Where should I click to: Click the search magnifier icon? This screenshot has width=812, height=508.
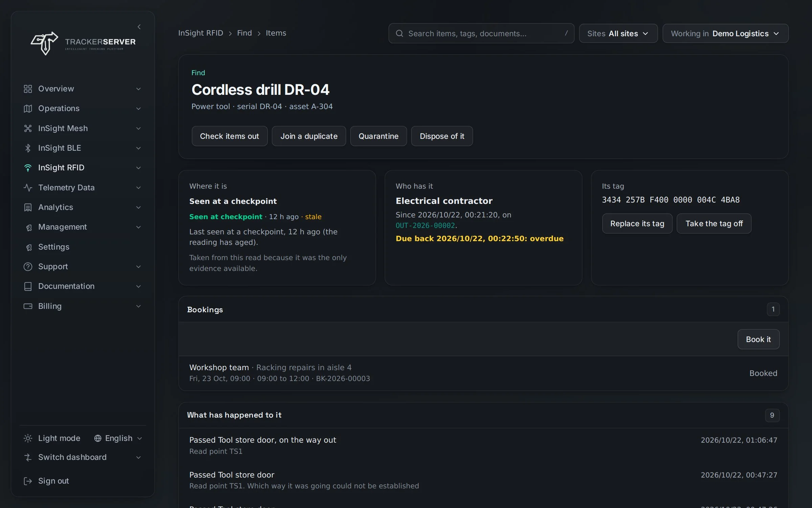coord(399,33)
